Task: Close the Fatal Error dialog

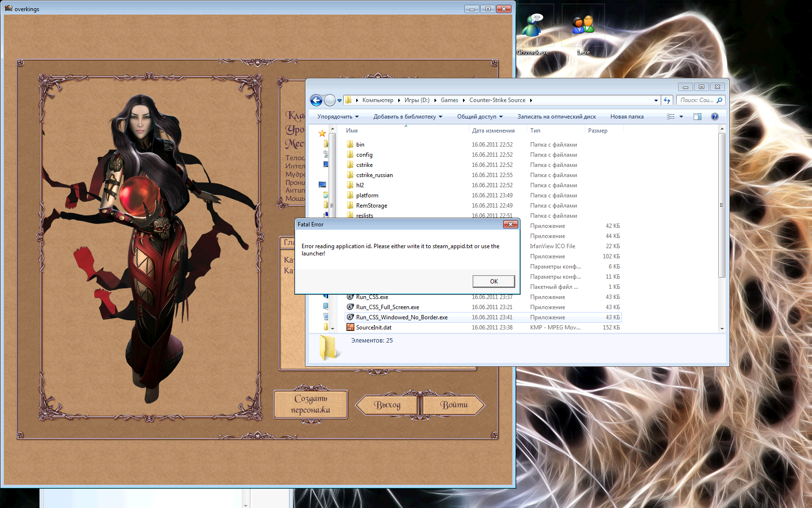Action: pos(510,224)
